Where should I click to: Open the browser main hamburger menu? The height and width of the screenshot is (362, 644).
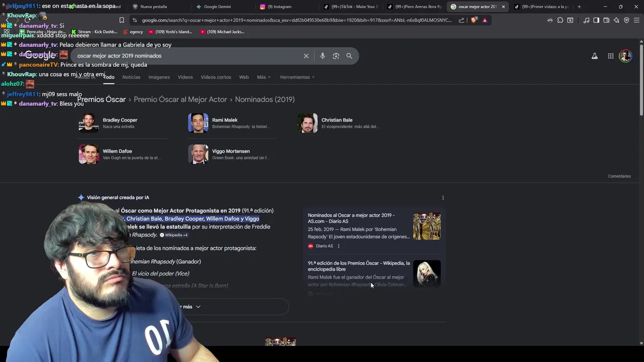(636, 20)
